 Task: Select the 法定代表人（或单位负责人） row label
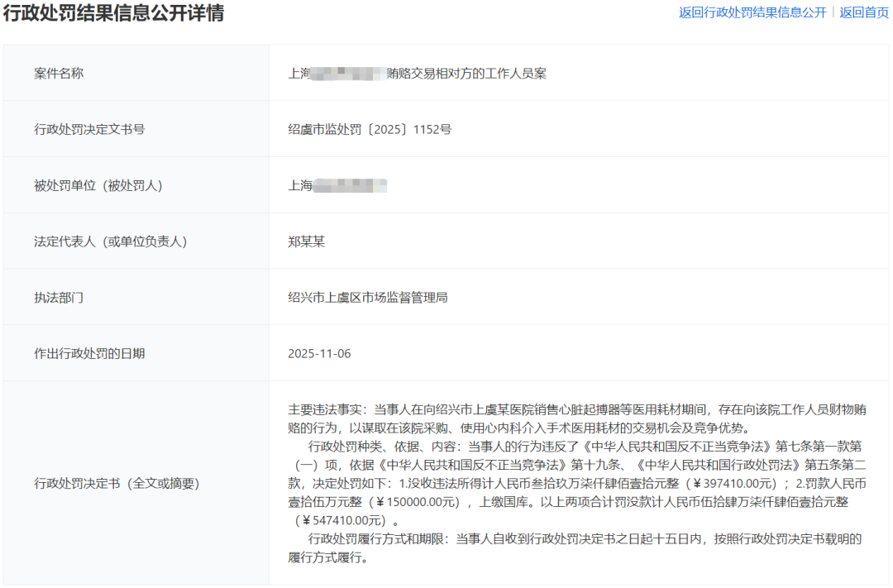pyautogui.click(x=111, y=241)
